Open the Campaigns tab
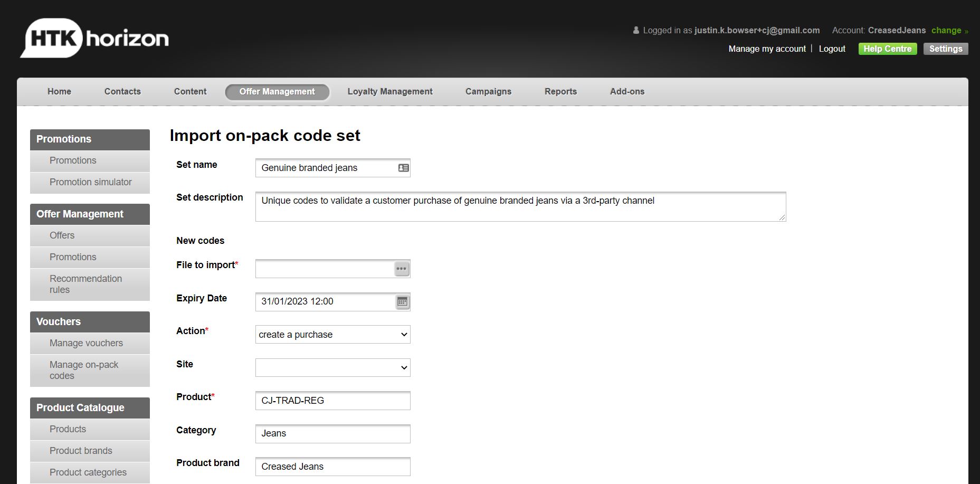980x484 pixels. 488,91
